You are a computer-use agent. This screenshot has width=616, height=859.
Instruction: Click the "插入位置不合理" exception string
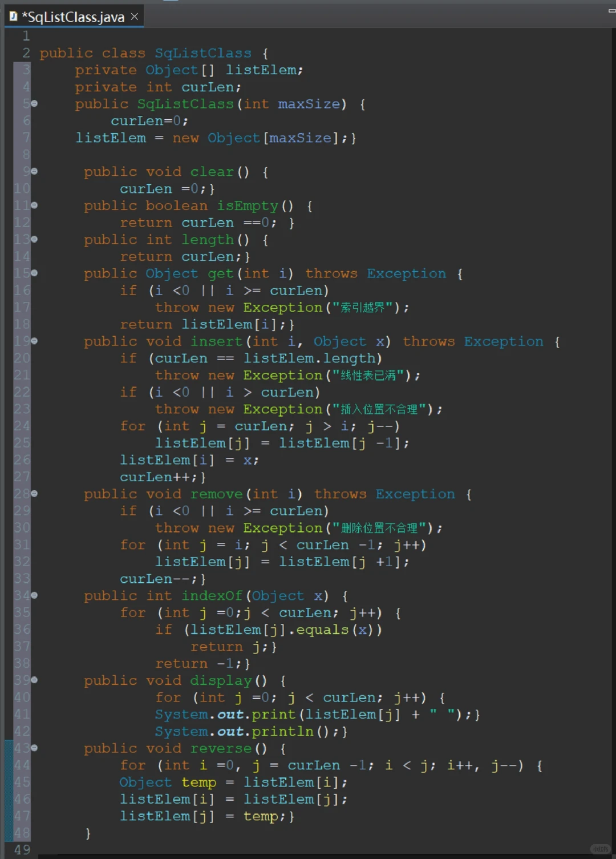pyautogui.click(x=379, y=409)
